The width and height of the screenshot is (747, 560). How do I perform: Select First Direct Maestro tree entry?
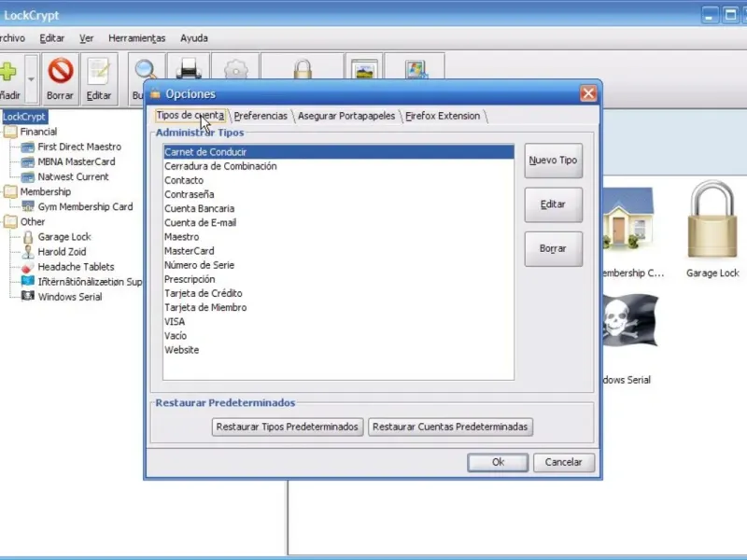coord(79,147)
